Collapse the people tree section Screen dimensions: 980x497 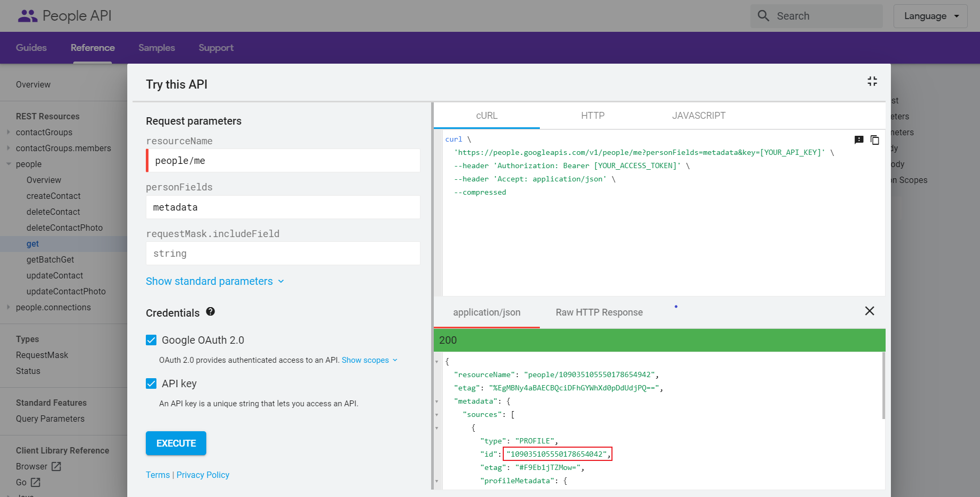[x=8, y=164]
